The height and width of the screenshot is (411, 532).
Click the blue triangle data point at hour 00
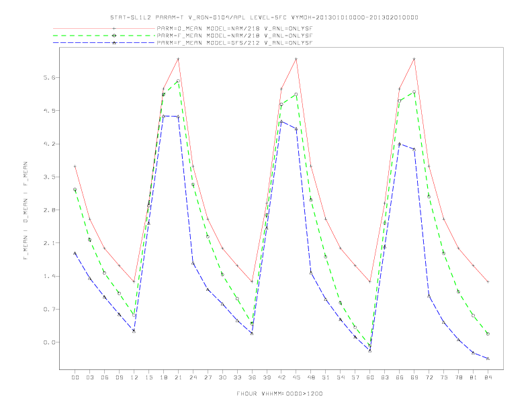coord(75,253)
